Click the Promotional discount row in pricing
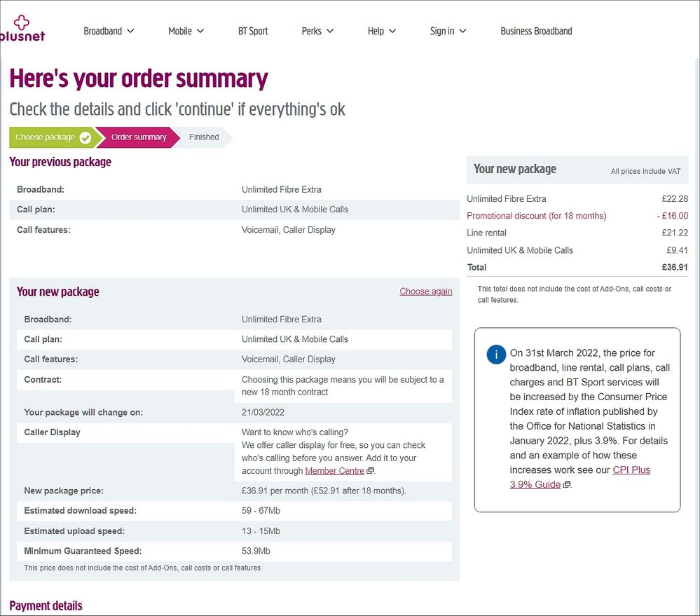 pos(536,216)
